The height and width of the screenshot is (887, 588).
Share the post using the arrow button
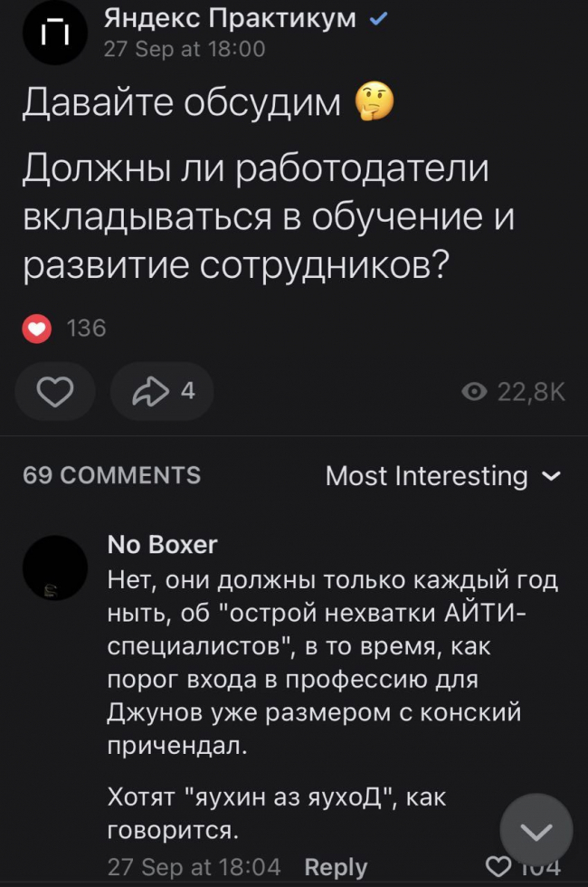click(162, 391)
